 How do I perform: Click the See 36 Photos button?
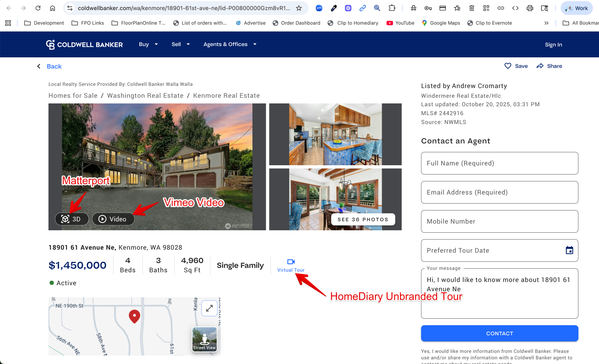coord(363,219)
